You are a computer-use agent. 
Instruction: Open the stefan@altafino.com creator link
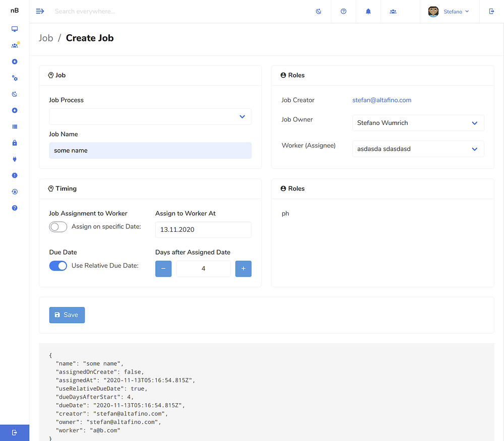pyautogui.click(x=382, y=100)
